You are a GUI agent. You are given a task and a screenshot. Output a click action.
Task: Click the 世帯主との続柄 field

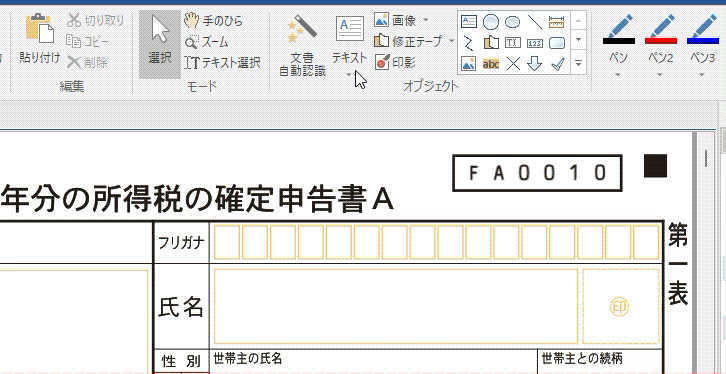[x=601, y=362]
